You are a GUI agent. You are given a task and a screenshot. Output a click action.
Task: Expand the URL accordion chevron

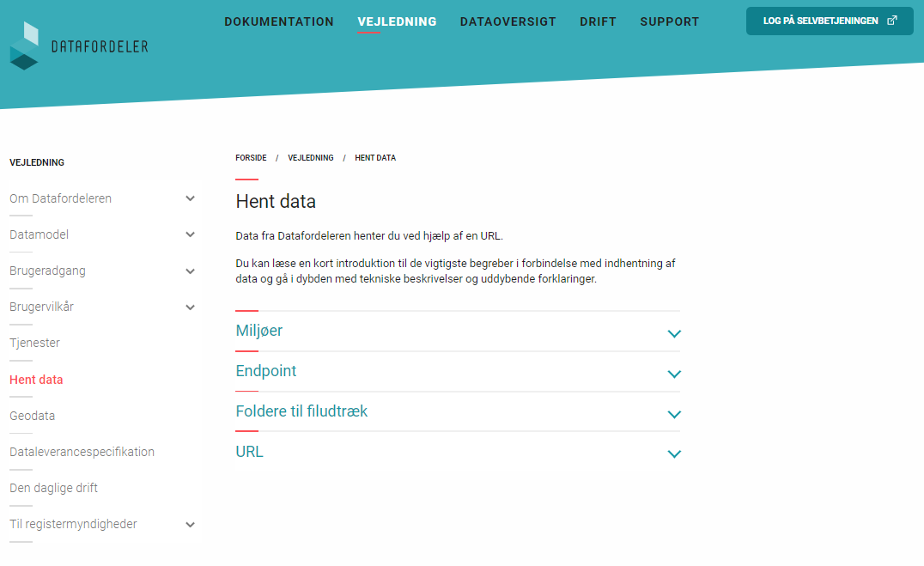pos(673,453)
